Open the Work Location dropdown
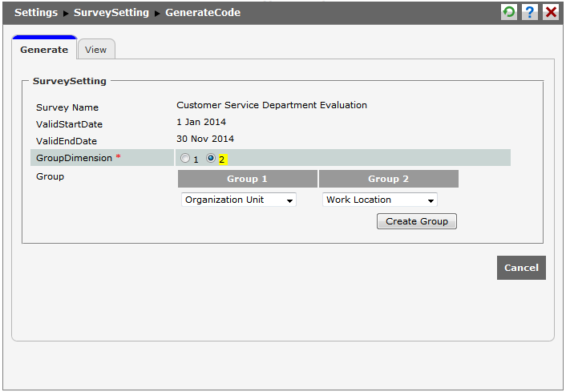 [x=380, y=200]
